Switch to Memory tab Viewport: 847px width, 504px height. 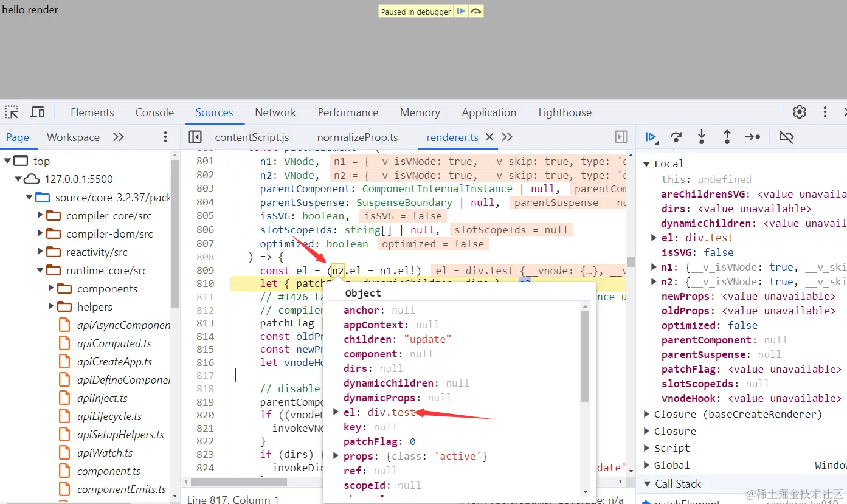click(x=420, y=112)
